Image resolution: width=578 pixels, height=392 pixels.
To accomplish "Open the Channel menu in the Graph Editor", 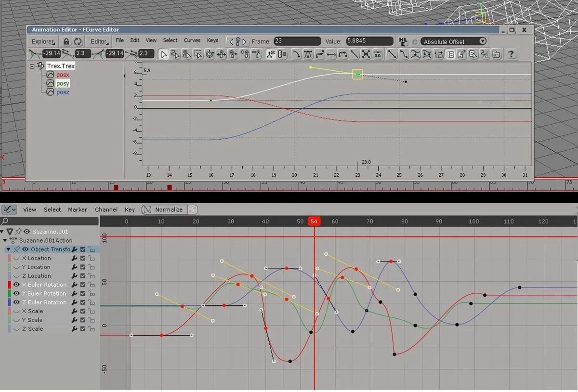I will click(x=106, y=209).
